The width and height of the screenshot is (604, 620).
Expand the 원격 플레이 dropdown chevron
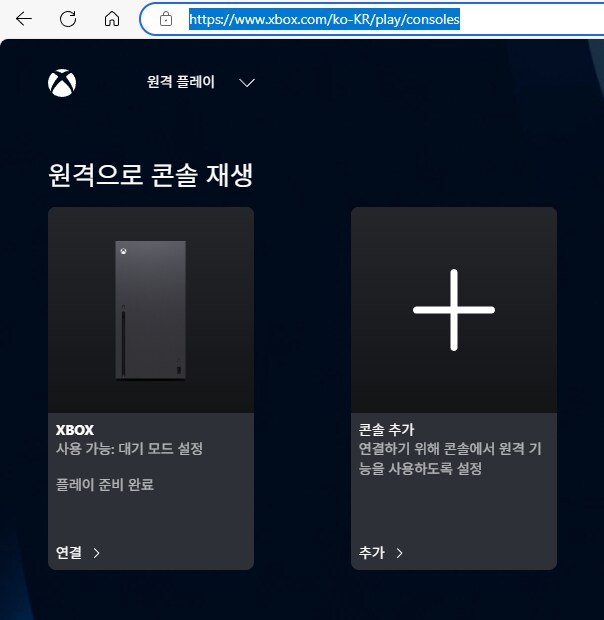pos(247,83)
